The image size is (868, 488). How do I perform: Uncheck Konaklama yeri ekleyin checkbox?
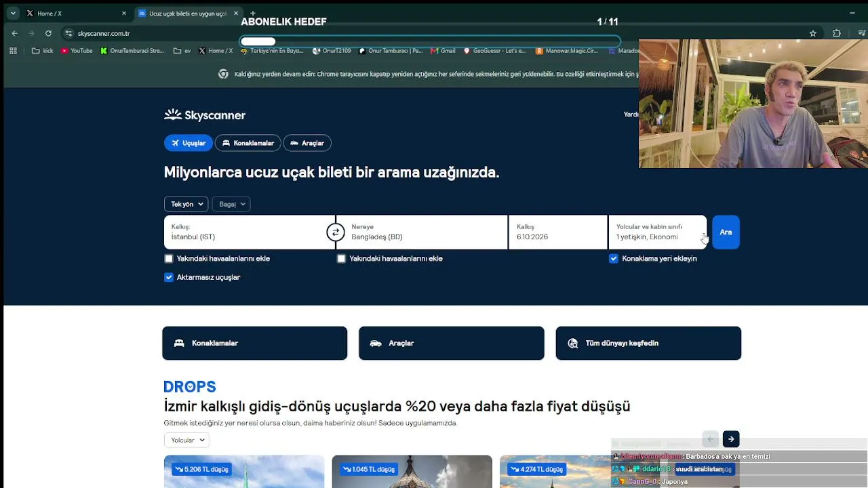[614, 258]
